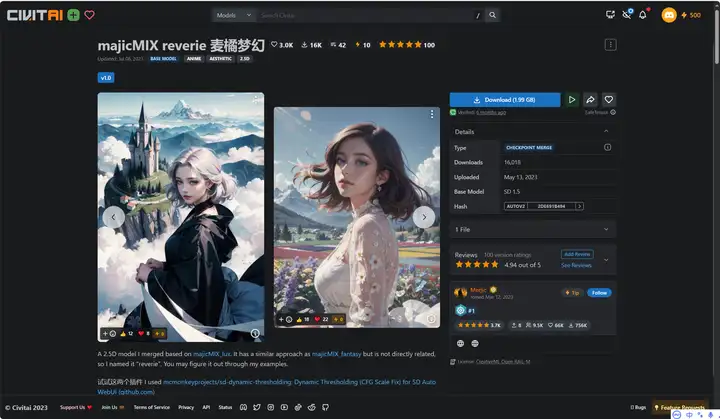Select the AESTHETIC tag
The height and width of the screenshot is (419, 720).
pyautogui.click(x=220, y=59)
